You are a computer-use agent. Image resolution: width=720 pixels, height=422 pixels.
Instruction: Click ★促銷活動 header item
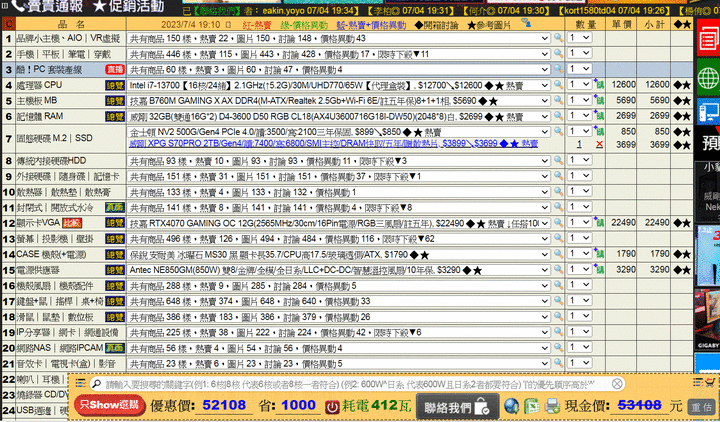[128, 6]
